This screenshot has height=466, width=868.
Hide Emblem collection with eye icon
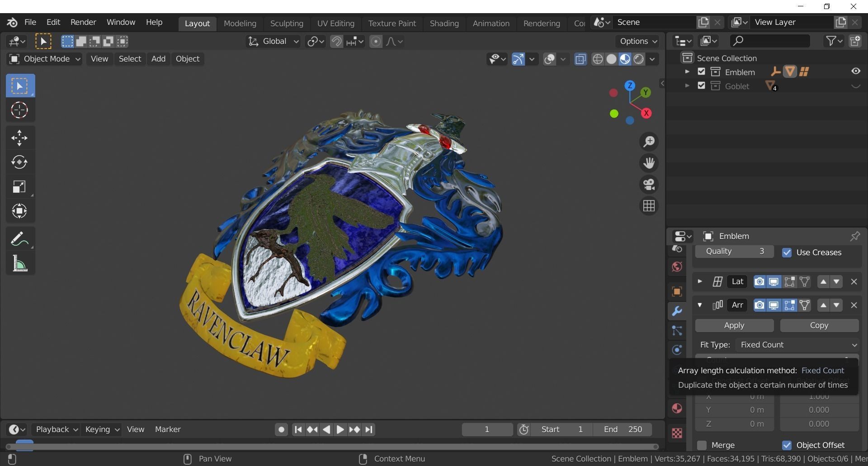[856, 71]
